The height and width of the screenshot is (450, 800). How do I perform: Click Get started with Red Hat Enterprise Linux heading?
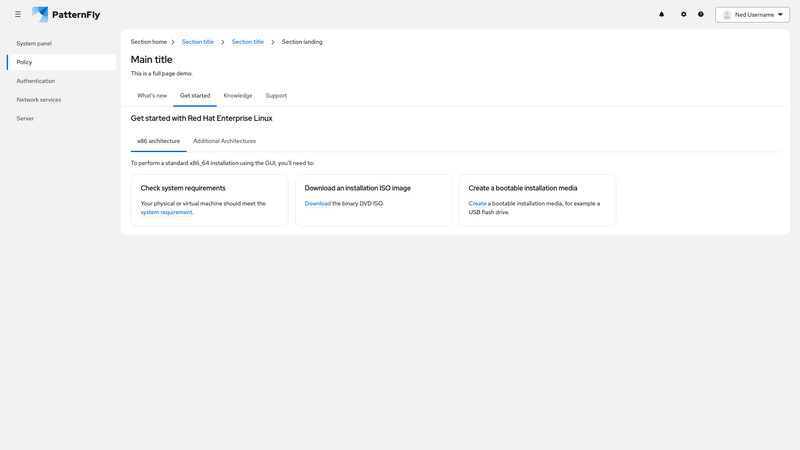pos(202,118)
